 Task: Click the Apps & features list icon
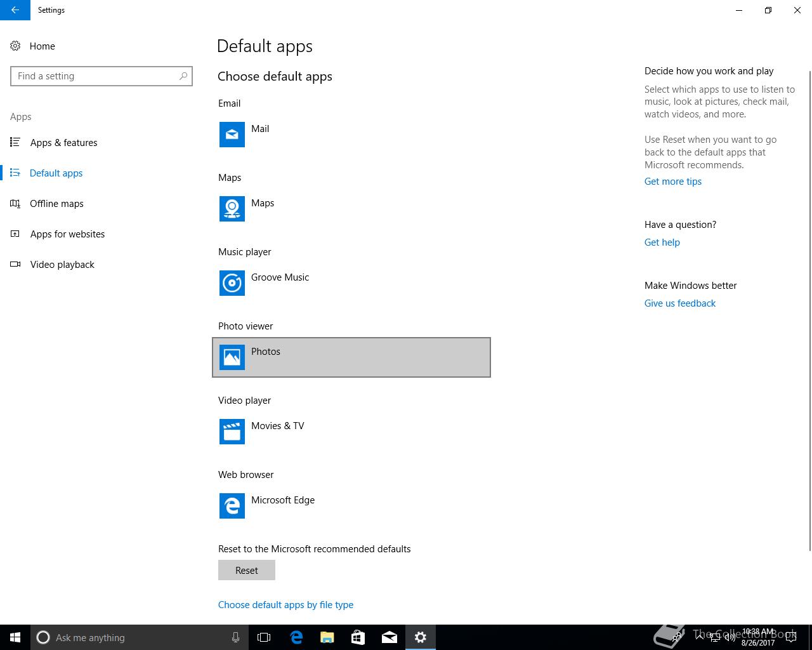click(x=15, y=142)
